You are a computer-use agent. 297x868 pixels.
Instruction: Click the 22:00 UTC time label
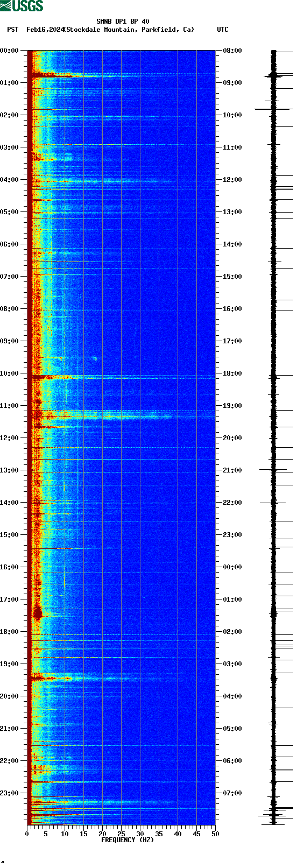232,503
